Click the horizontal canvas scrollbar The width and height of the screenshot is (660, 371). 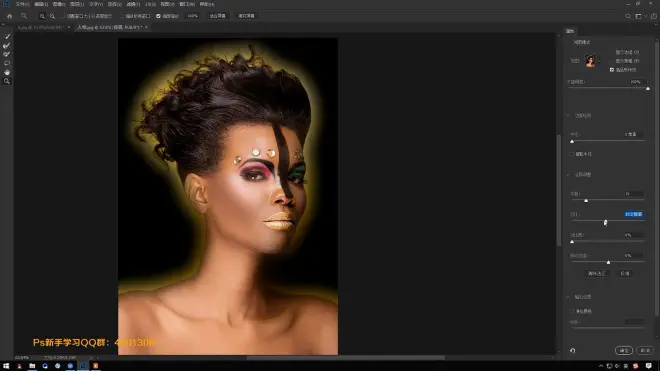pyautogui.click(x=346, y=358)
